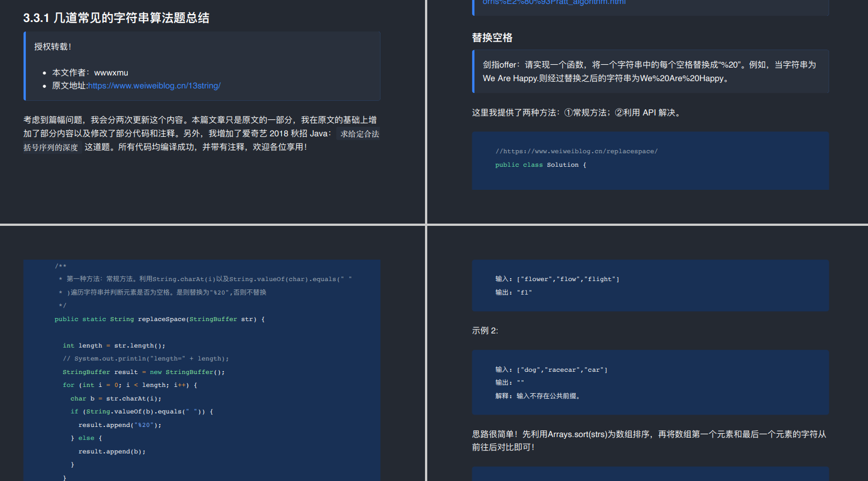868x481 pixels.
Task: Click code line result.append("%20");
Action: 120,425
